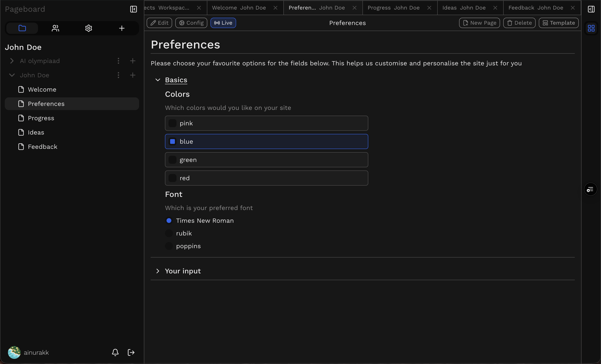Collapse the Basics section chevron

[158, 80]
